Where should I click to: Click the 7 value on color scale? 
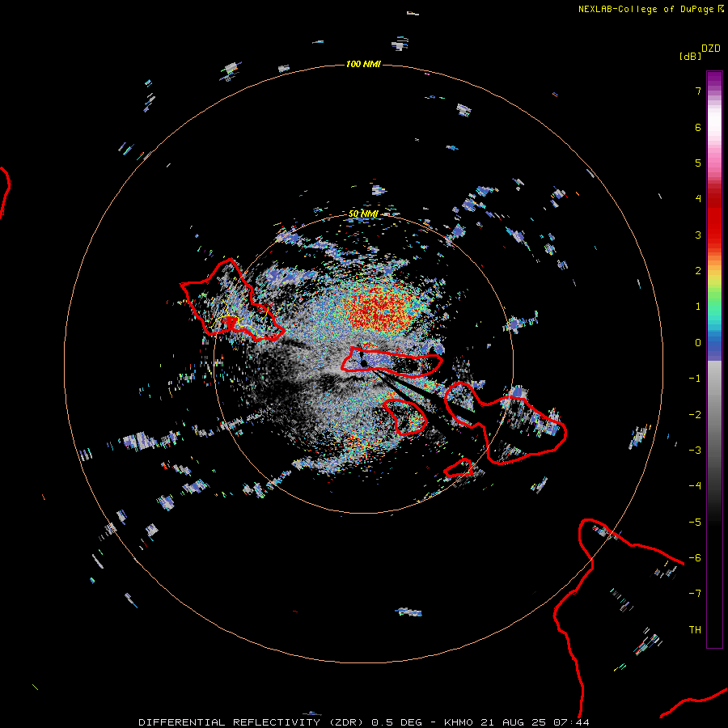tap(698, 91)
